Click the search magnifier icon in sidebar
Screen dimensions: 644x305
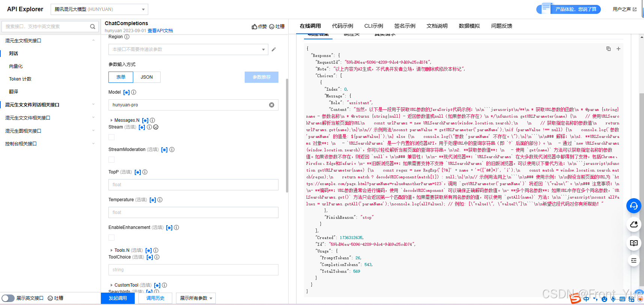pos(92,27)
